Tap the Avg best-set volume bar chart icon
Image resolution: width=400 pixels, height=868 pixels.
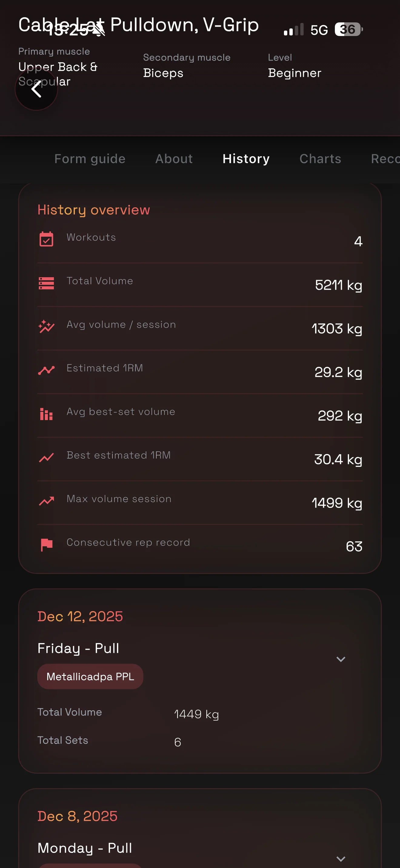click(x=46, y=414)
